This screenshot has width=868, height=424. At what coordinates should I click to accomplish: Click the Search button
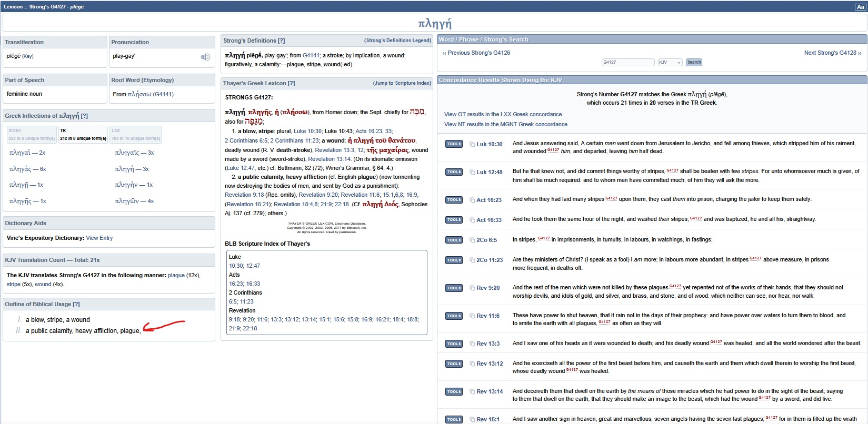point(694,62)
